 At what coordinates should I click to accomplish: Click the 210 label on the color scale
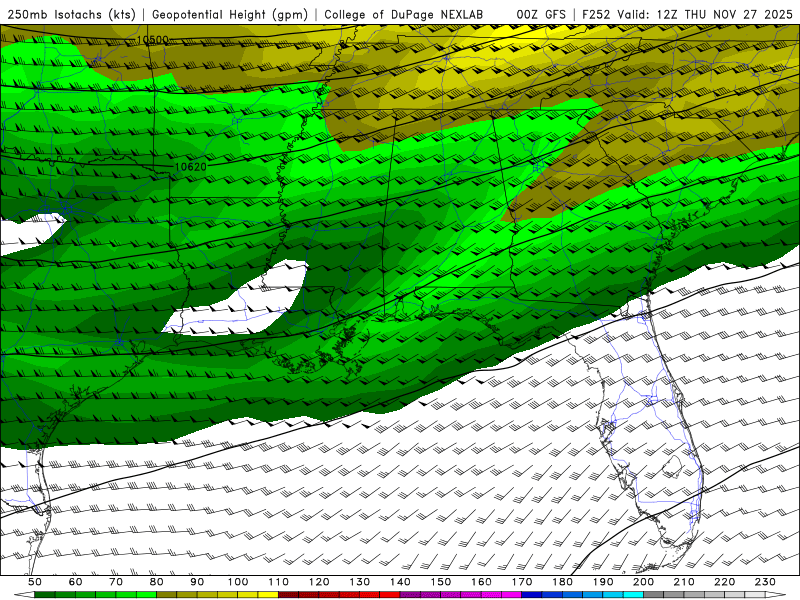point(684,582)
